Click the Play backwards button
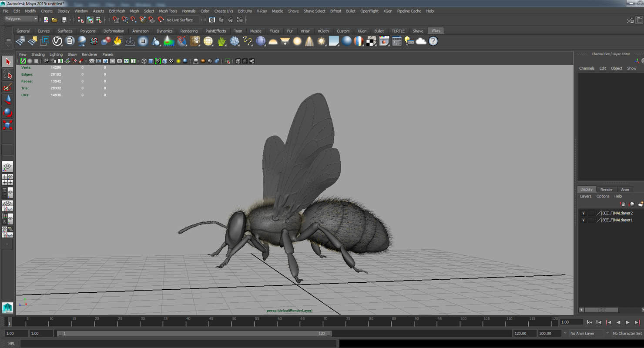The width and height of the screenshot is (644, 348). [618, 322]
